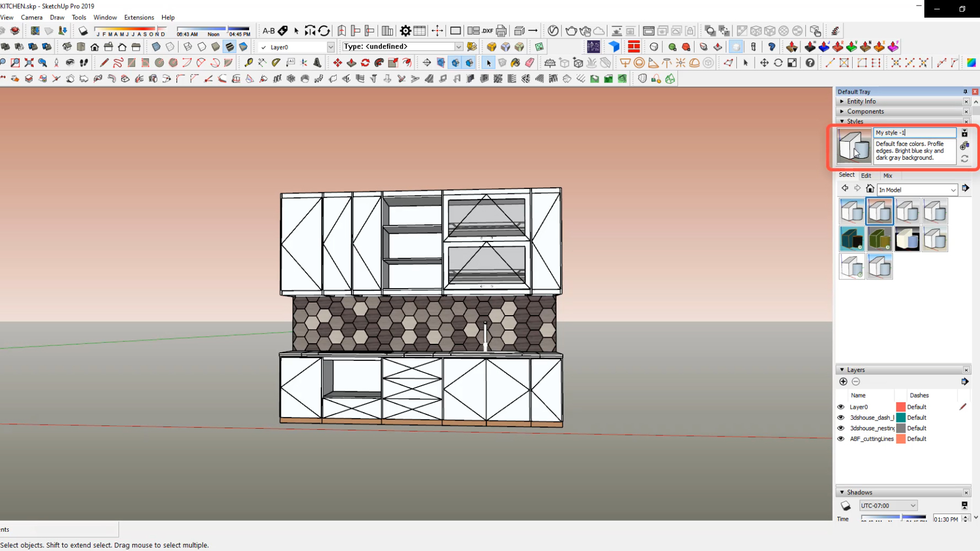Viewport: 980px width, 551px height.
Task: Open the settings gear icon in toolbar
Action: click(x=405, y=31)
